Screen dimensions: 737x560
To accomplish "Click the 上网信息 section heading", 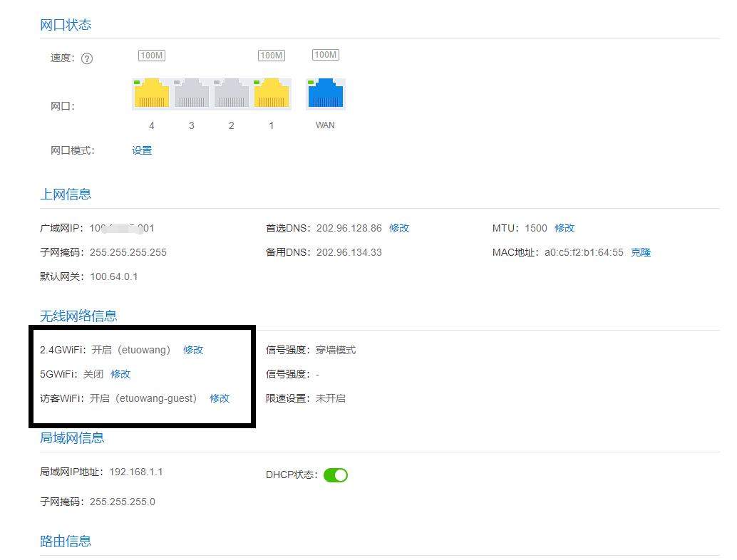I will click(66, 194).
